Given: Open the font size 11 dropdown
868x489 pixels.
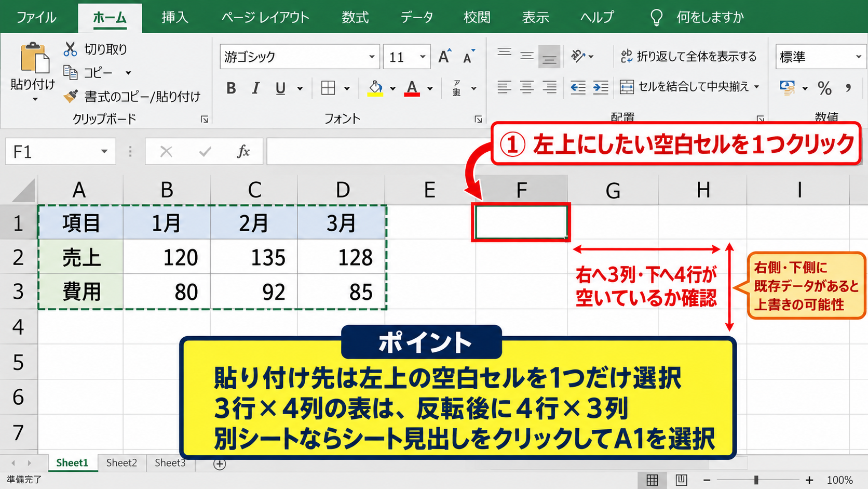Looking at the screenshot, I should 423,57.
